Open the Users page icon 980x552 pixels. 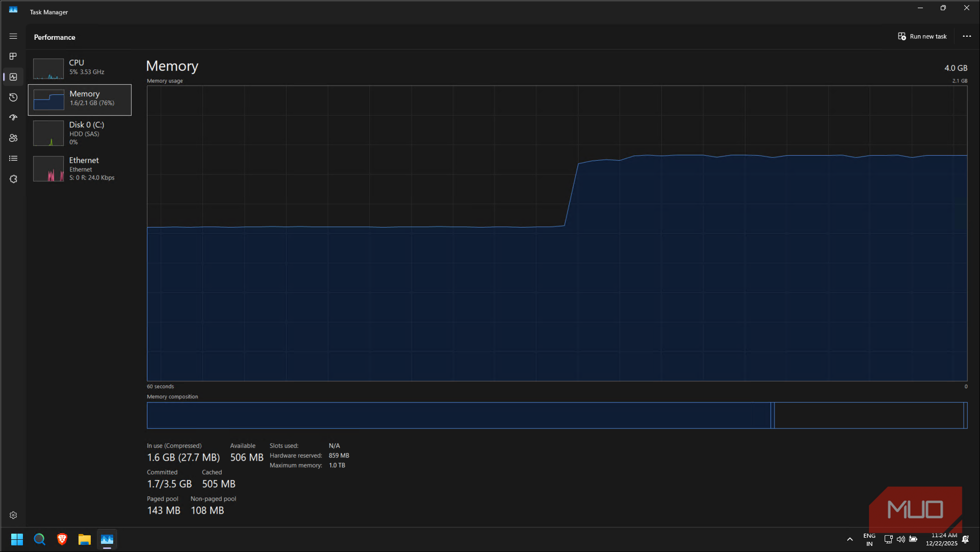tap(13, 138)
